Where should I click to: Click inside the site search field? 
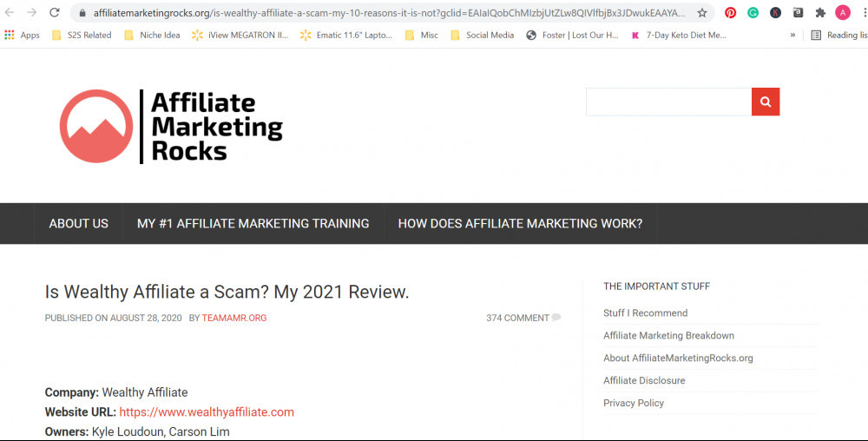(x=668, y=102)
